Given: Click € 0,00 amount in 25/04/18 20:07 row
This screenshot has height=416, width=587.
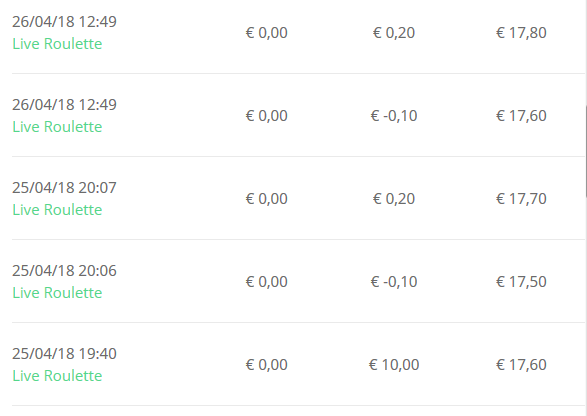Looking at the screenshot, I should 267,199.
